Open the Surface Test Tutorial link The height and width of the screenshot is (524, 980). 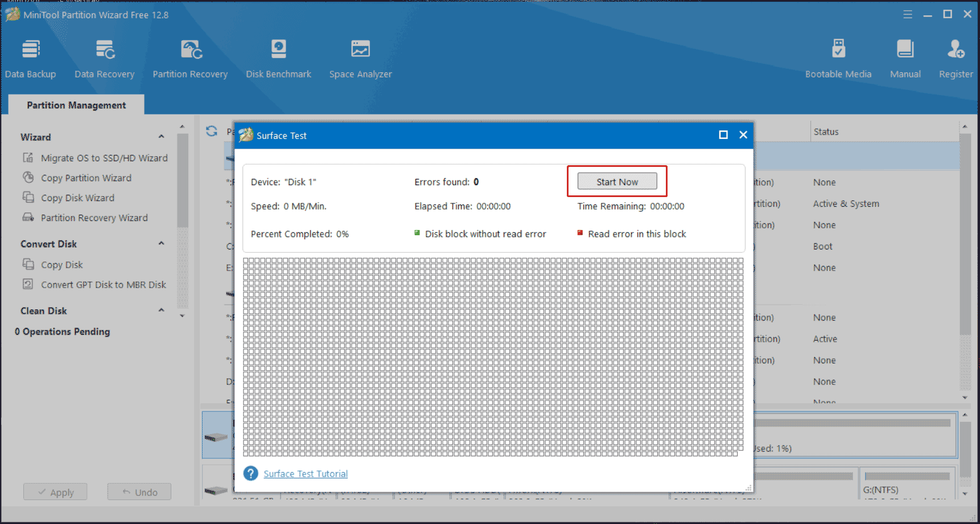coord(306,474)
